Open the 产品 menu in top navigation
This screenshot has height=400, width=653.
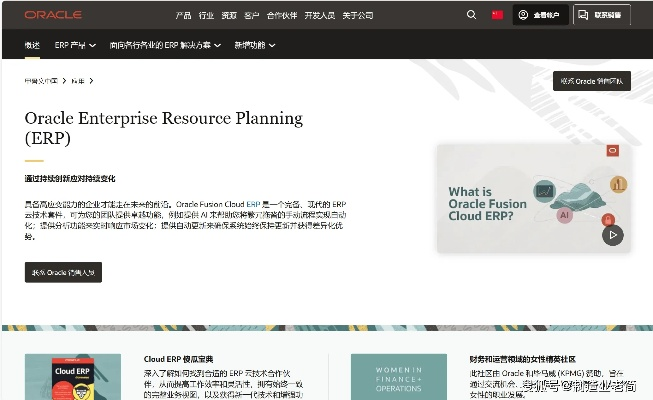pyautogui.click(x=183, y=15)
